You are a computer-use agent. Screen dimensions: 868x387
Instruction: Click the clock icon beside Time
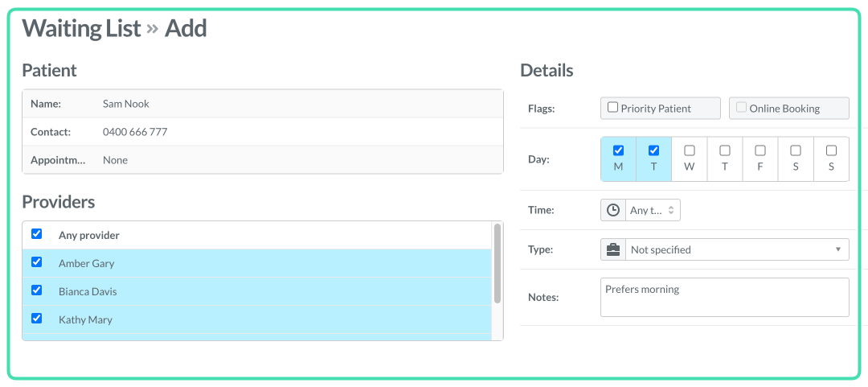[x=613, y=211]
